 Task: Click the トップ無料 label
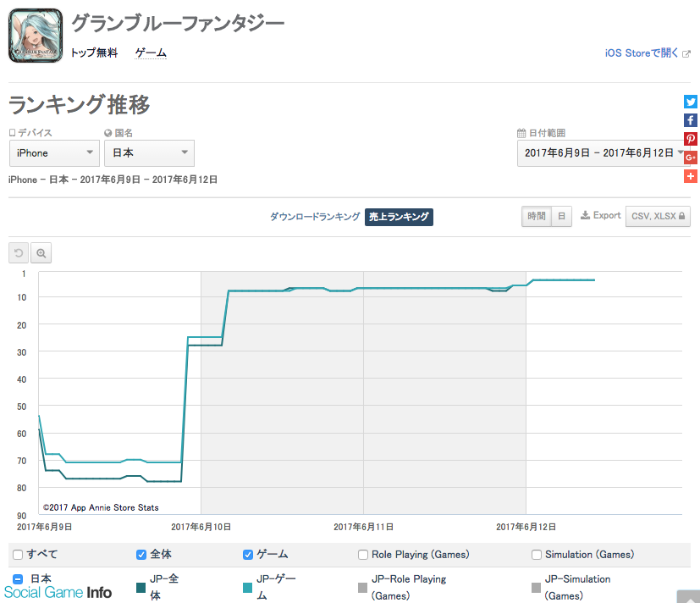94,53
